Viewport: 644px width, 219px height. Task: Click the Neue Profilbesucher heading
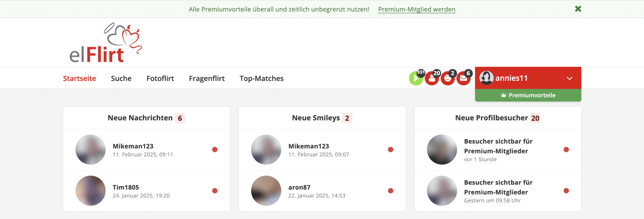[491, 118]
